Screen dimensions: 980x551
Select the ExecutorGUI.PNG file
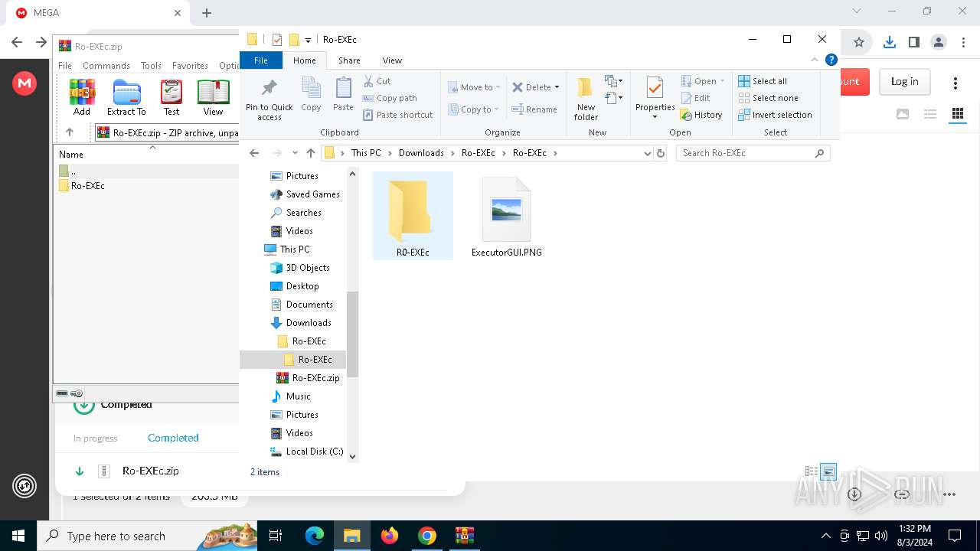point(507,216)
